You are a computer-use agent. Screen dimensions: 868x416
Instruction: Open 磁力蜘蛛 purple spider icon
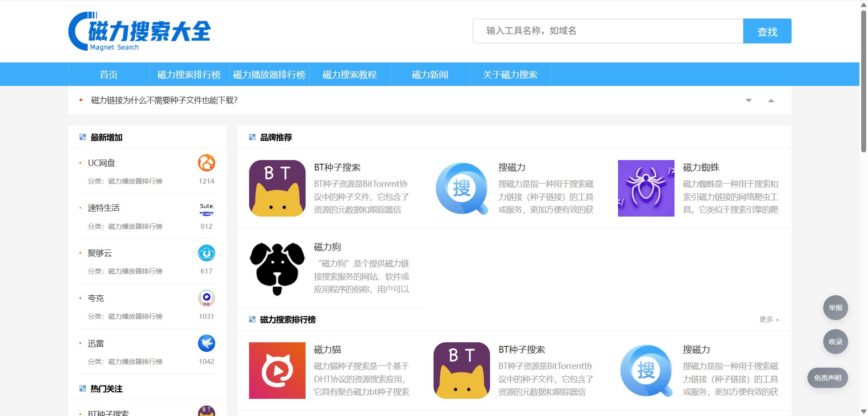click(646, 188)
